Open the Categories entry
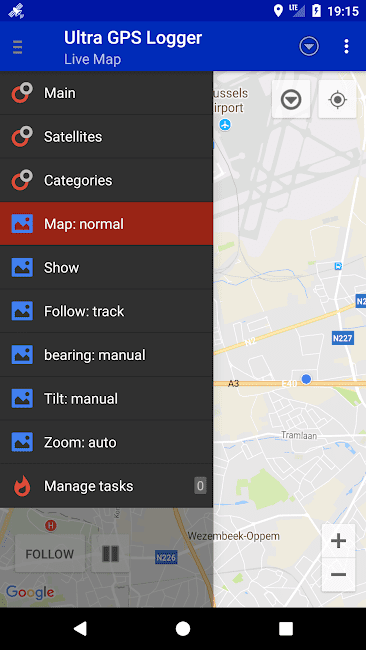Screen dimensions: 366x650 pos(107,180)
